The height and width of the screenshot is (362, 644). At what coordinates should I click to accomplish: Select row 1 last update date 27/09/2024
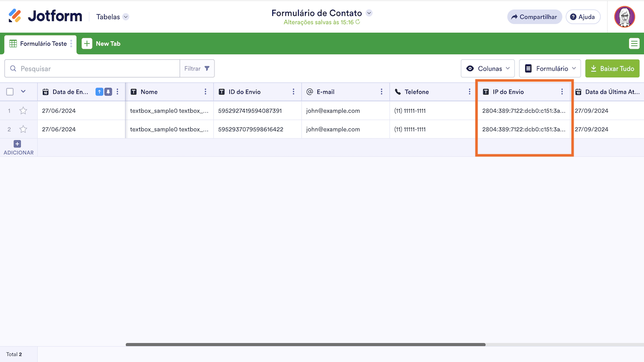coord(607,111)
